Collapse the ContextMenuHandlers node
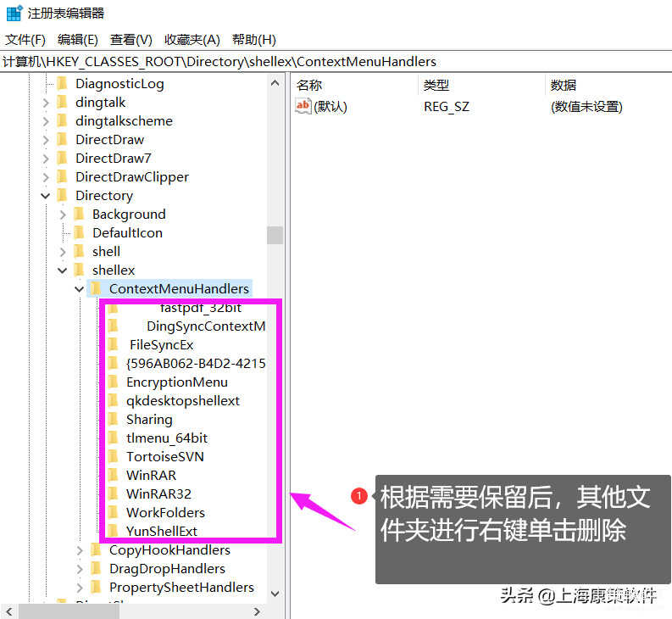Viewport: 672px width, 619px height. (x=80, y=289)
